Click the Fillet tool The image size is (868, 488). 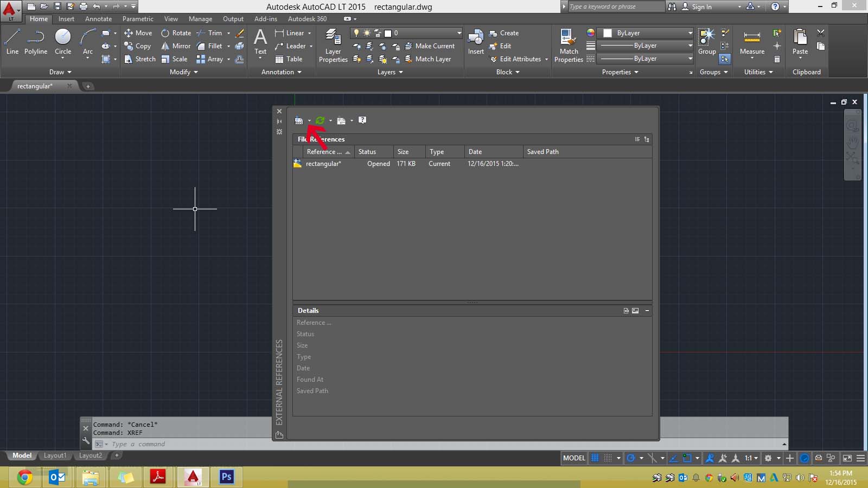tap(209, 46)
